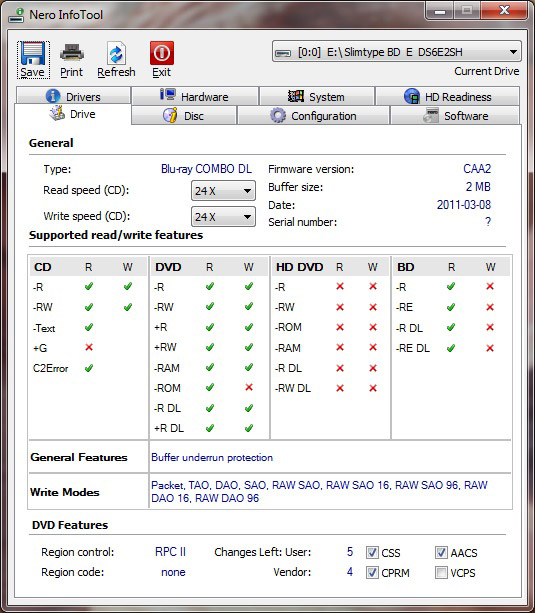Click the red X for HD DVD -ROM read
This screenshot has height=613, width=535.
(x=340, y=327)
